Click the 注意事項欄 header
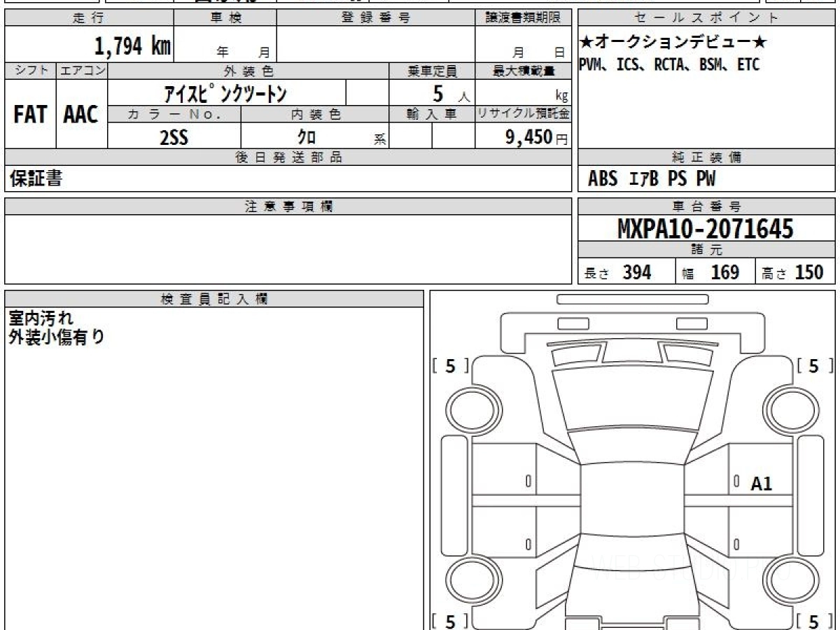840x630 pixels. (x=288, y=206)
